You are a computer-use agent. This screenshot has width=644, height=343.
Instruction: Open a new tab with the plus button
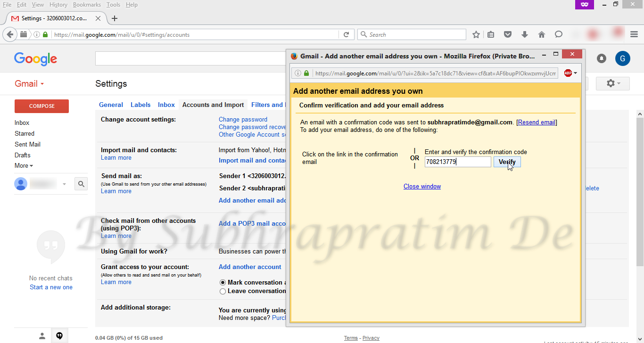115,18
